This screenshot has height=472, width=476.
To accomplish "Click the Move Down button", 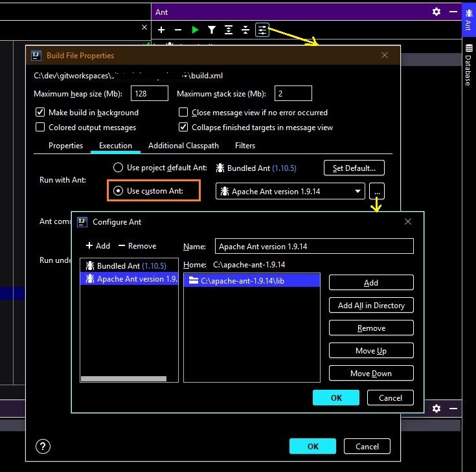I will (x=371, y=373).
